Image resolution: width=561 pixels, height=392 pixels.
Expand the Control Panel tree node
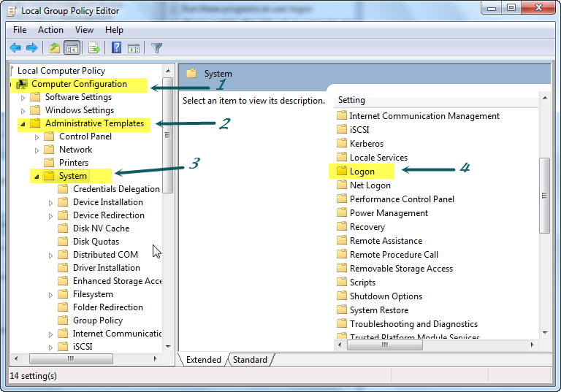(x=37, y=137)
